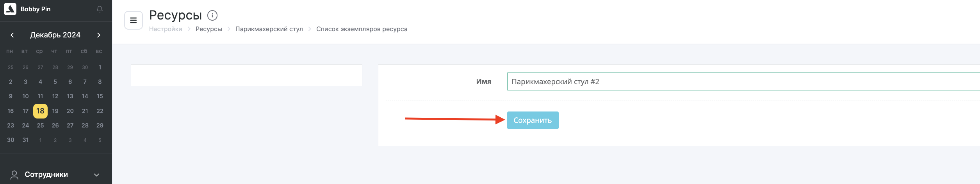Open the info icon beside Ресурсы
980x184 pixels.
click(x=212, y=16)
